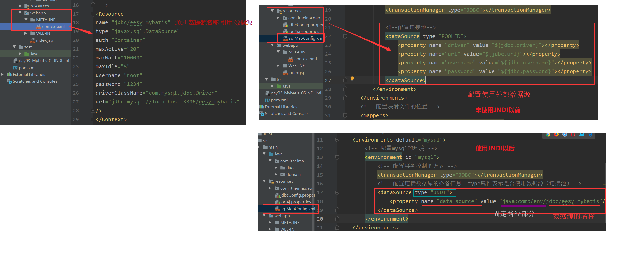Viewport: 644px width, 269px height.
Task: Click SqlMapConfig.xml file icon in upper-right panel
Action: point(285,38)
